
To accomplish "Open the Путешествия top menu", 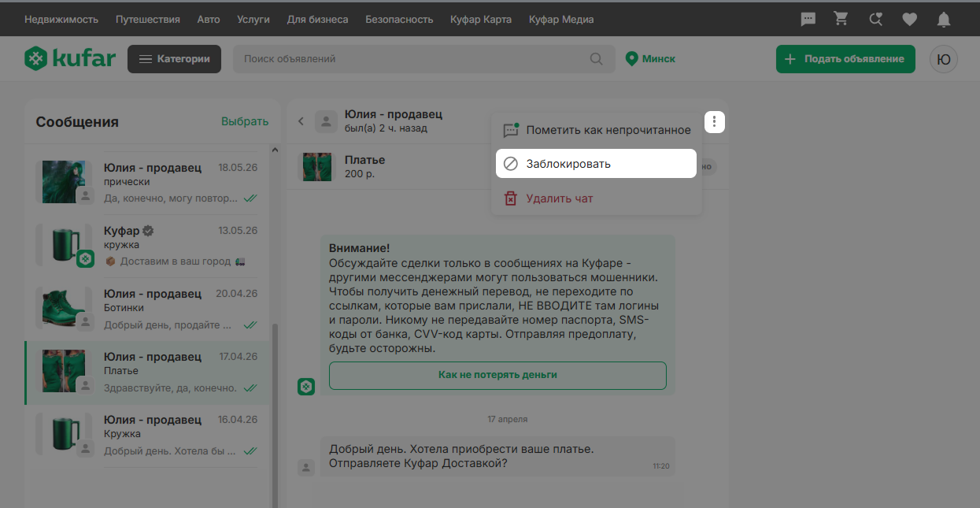I will click(147, 19).
